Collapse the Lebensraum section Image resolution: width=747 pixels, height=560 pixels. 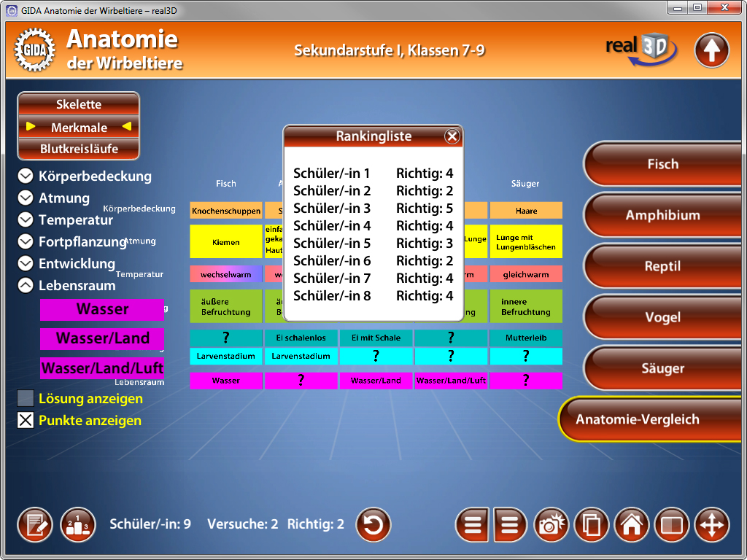26,285
